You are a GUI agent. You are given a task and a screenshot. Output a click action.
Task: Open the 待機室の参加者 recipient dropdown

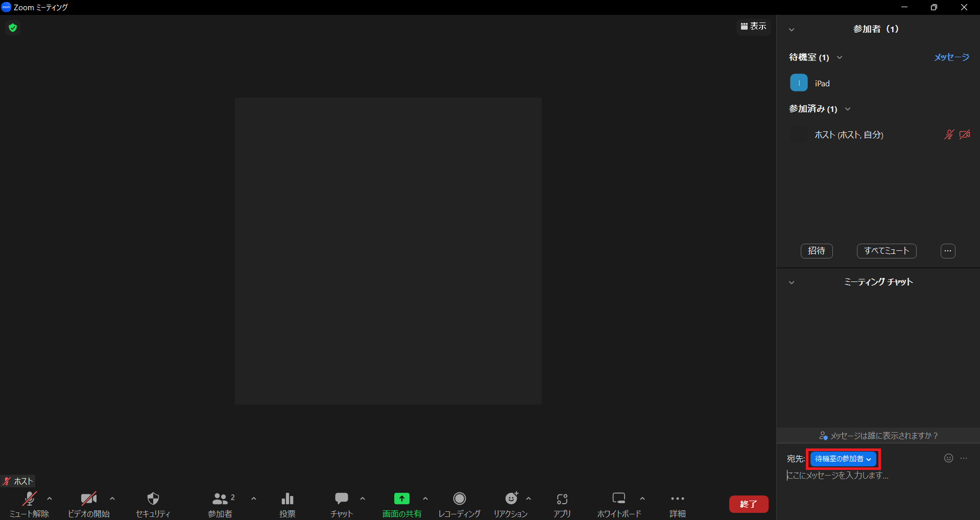843,459
